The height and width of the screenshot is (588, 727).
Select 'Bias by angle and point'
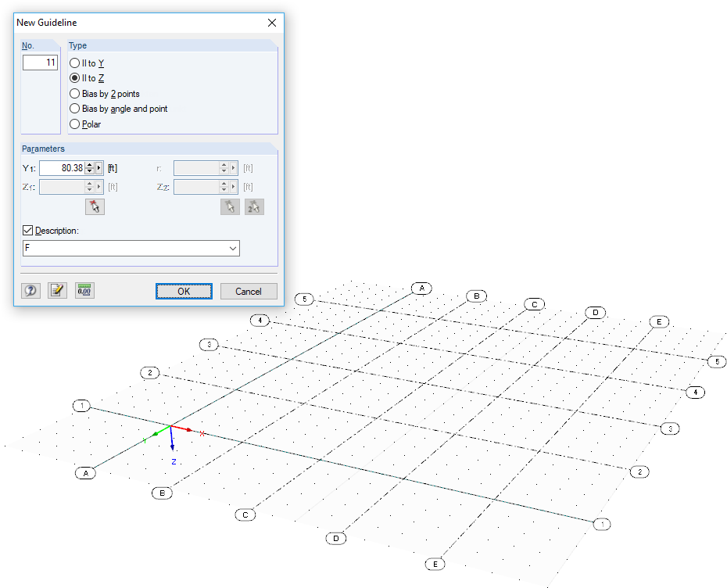tap(74, 109)
